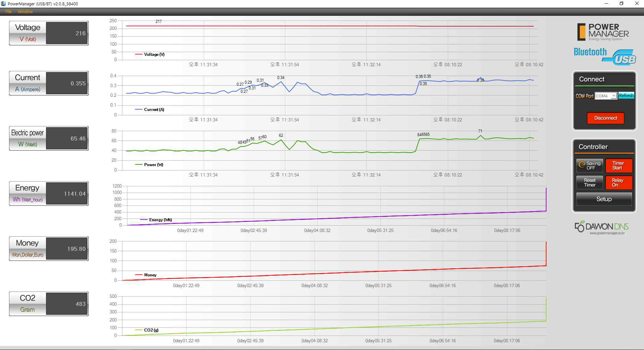Click the Reset Timer button

pos(590,183)
